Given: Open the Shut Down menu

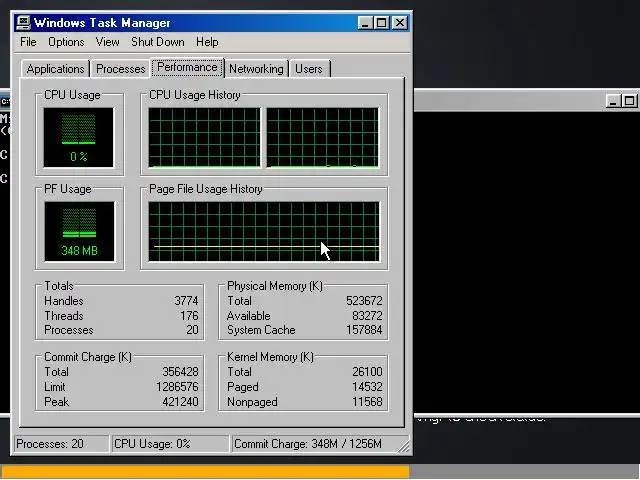Looking at the screenshot, I should click(158, 42).
